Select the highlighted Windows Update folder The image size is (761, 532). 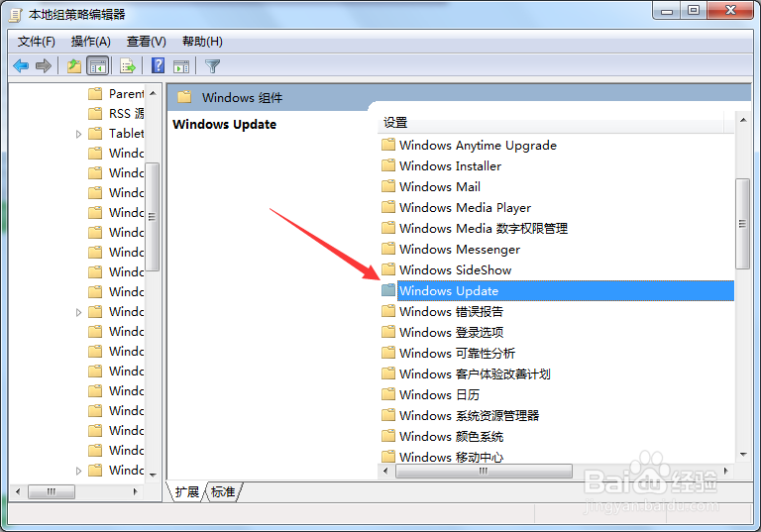tap(566, 290)
